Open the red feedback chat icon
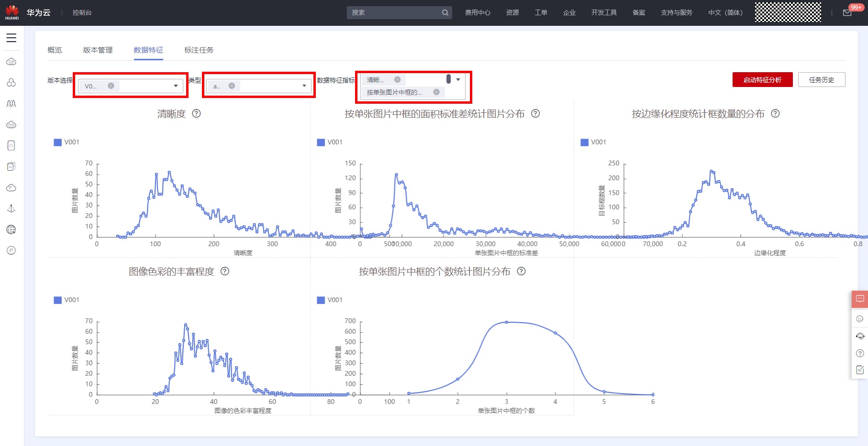Viewport: 868px width, 446px height. 860,299
